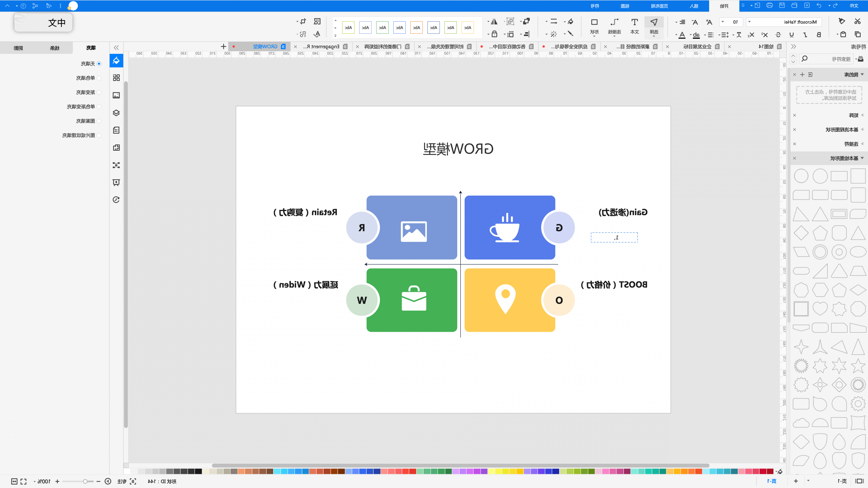The height and width of the screenshot is (488, 868).
Task: Select the 渐变填充 (Gradient fill) radio button
Action: (99, 92)
